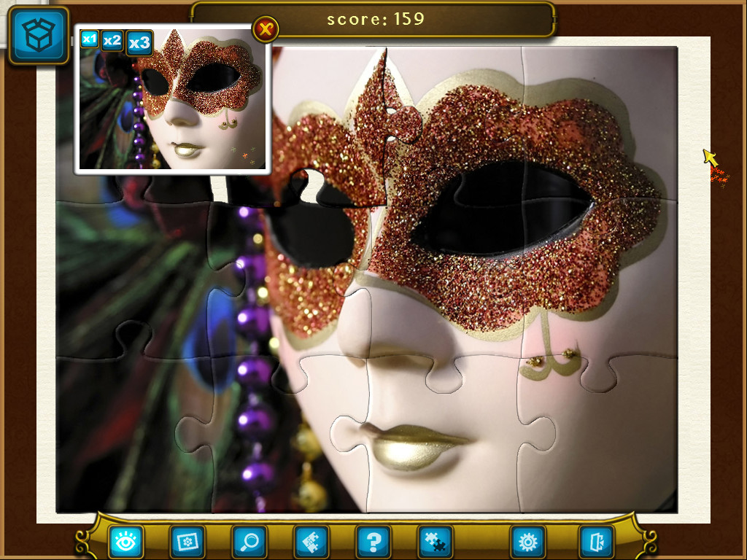This screenshot has width=747, height=560.
Task: Toggle the preview eye icon
Action: coord(125,541)
